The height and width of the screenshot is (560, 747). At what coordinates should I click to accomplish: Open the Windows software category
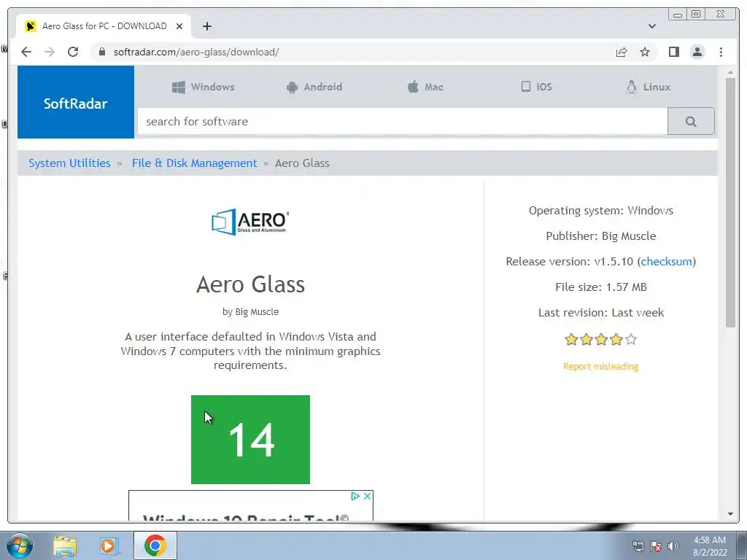tap(203, 87)
